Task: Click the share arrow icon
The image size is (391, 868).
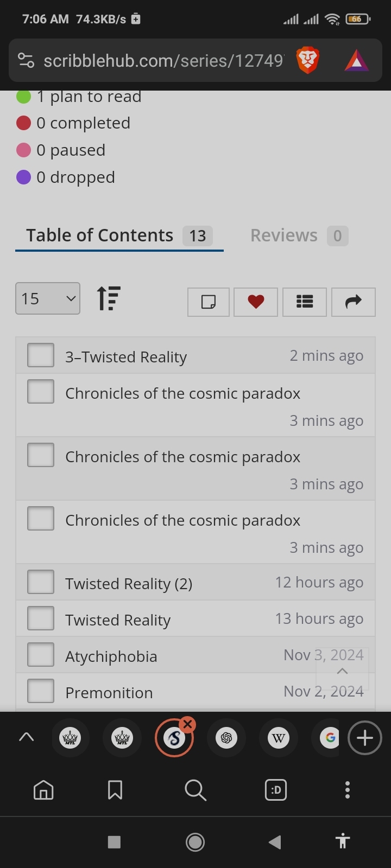Action: pyautogui.click(x=354, y=302)
